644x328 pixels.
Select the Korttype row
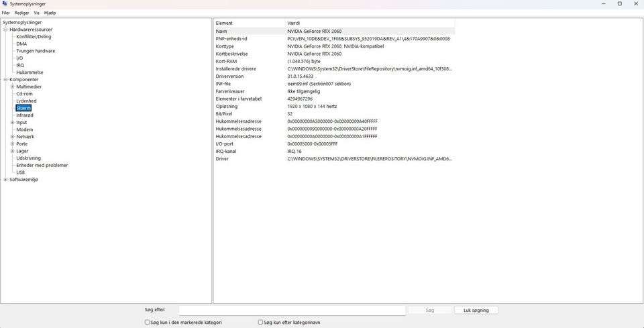click(334, 46)
